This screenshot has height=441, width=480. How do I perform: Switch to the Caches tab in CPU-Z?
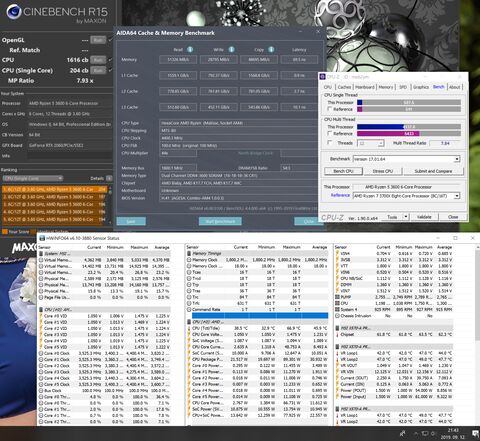coord(344,87)
